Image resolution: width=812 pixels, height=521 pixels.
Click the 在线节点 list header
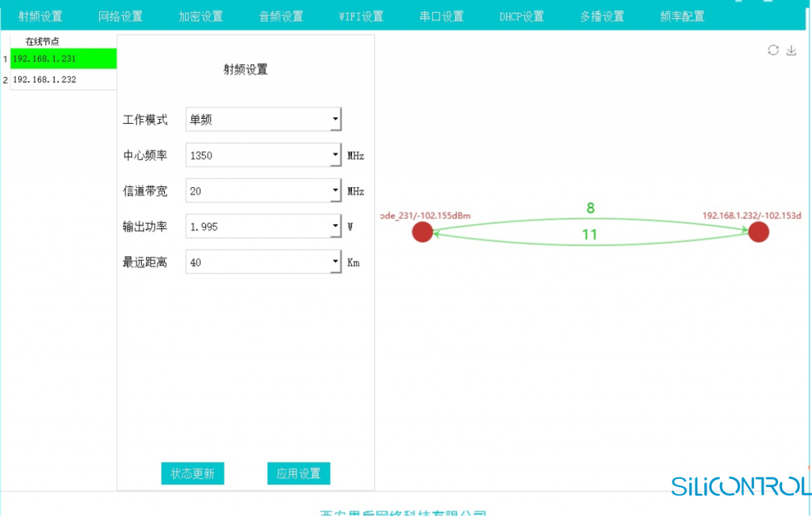click(x=43, y=41)
